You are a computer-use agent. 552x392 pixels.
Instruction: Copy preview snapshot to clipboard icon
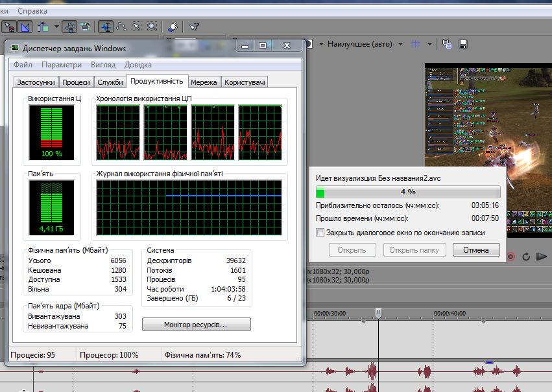pos(447,44)
